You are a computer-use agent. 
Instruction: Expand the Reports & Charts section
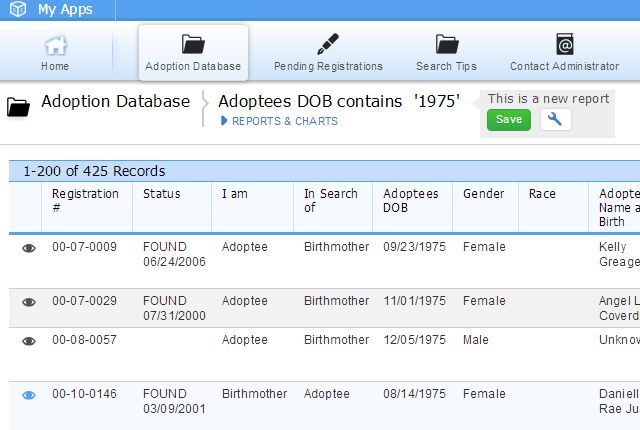coord(278,122)
